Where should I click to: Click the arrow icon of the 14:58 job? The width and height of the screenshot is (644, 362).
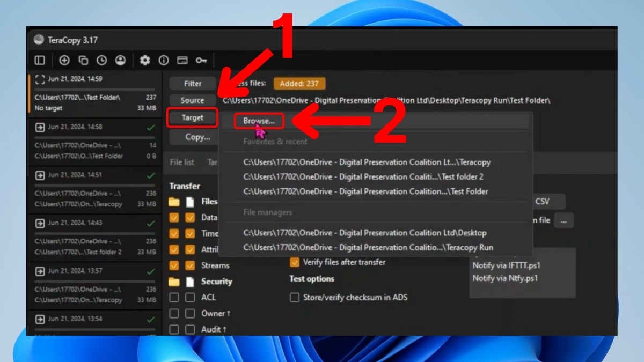(40, 127)
